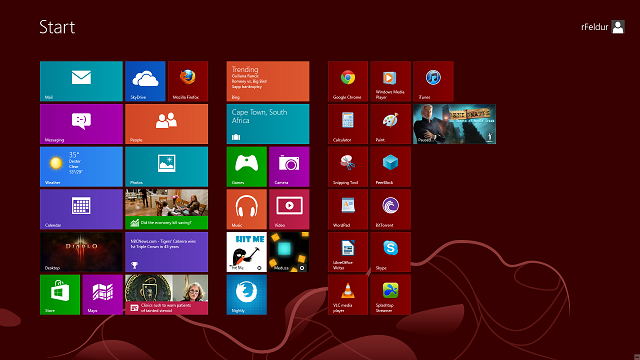This screenshot has height=360, width=640.
Task: Launch LibreOffice Writer tile
Action: 348,252
